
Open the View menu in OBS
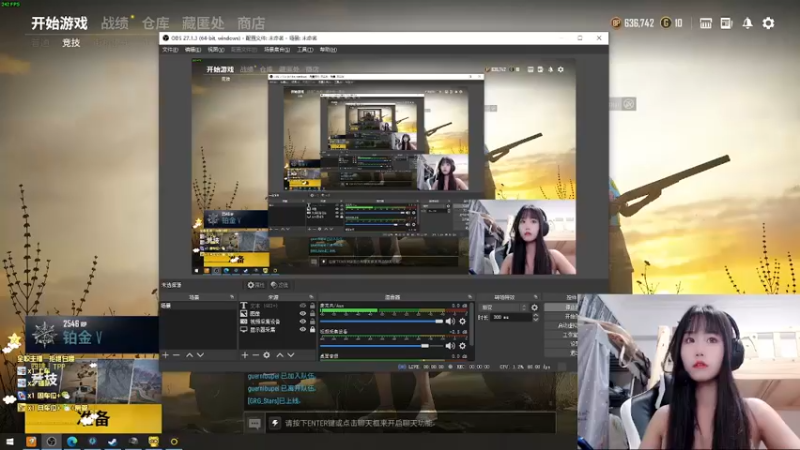tap(216, 49)
